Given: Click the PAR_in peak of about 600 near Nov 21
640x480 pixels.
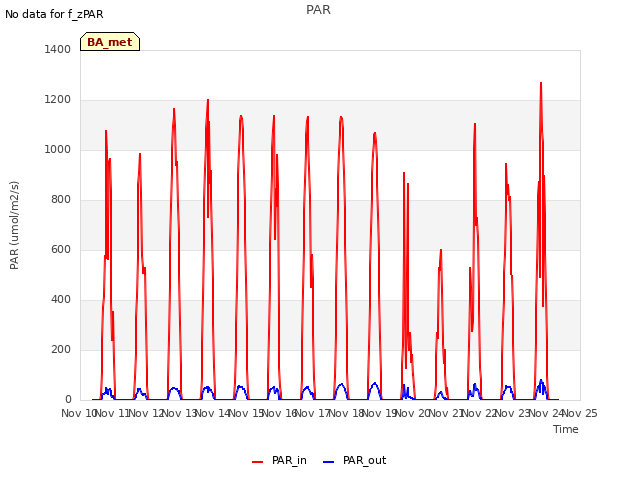Looking at the screenshot, I should tap(441, 250).
